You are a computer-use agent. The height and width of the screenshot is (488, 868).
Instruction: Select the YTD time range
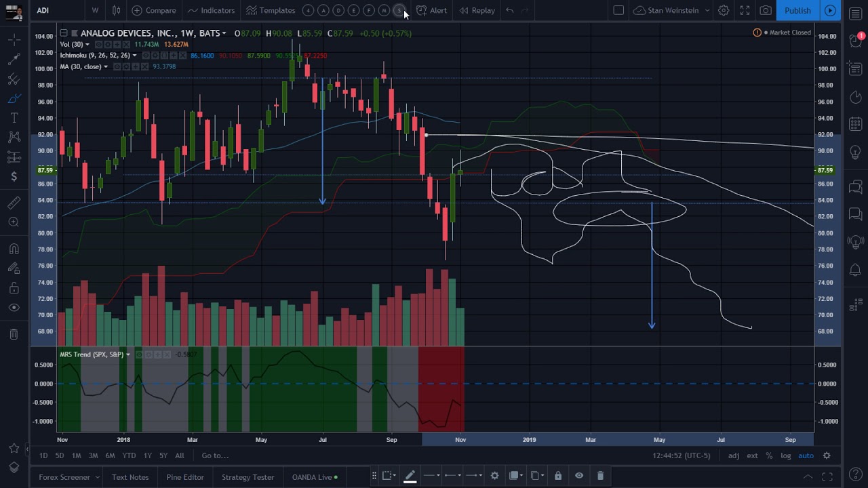[x=129, y=455]
